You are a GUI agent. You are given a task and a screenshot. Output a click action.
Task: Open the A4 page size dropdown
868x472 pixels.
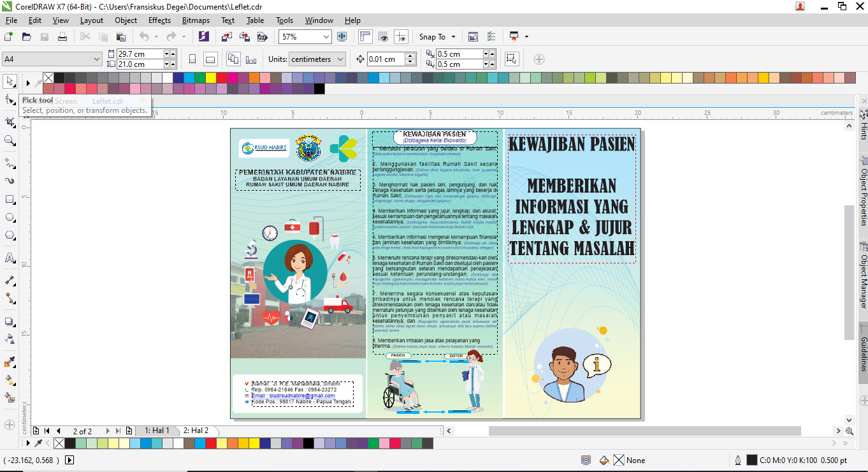97,59
